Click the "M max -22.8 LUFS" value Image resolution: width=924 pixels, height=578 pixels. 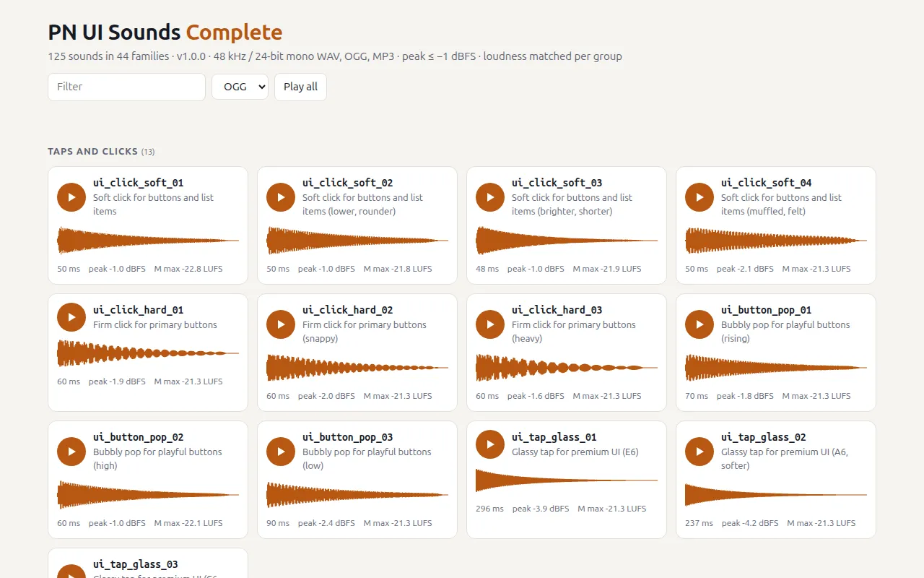pyautogui.click(x=188, y=269)
